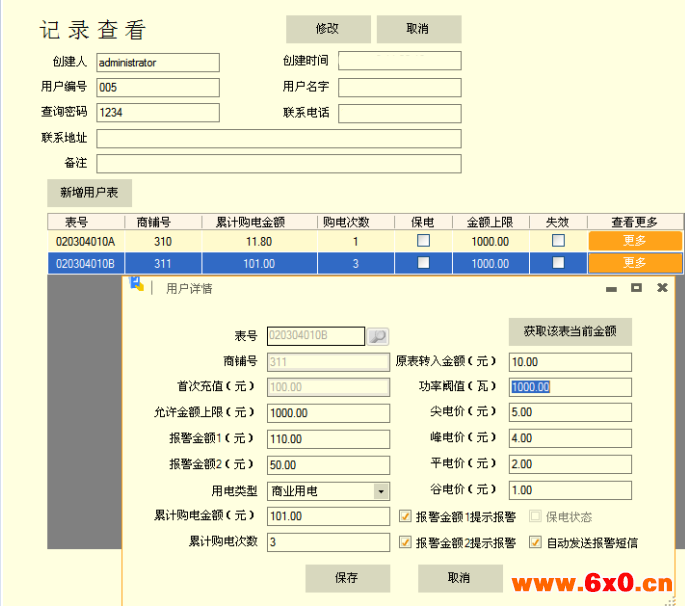Click the 用户编号 field showing 005

click(158, 87)
